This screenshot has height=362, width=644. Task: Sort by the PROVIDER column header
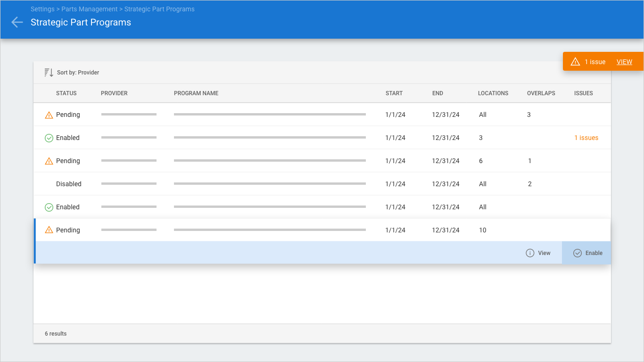114,93
